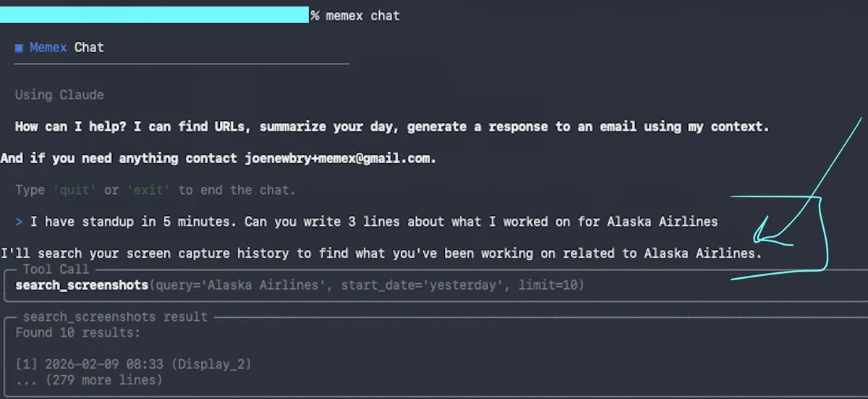Click the Memex title text
This screenshot has width=868, height=399.
[x=48, y=48]
